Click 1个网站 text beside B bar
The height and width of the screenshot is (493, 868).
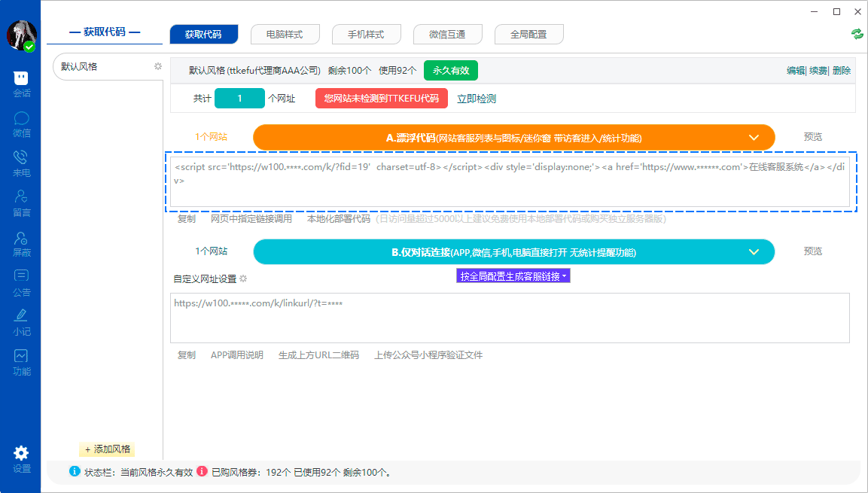click(211, 251)
